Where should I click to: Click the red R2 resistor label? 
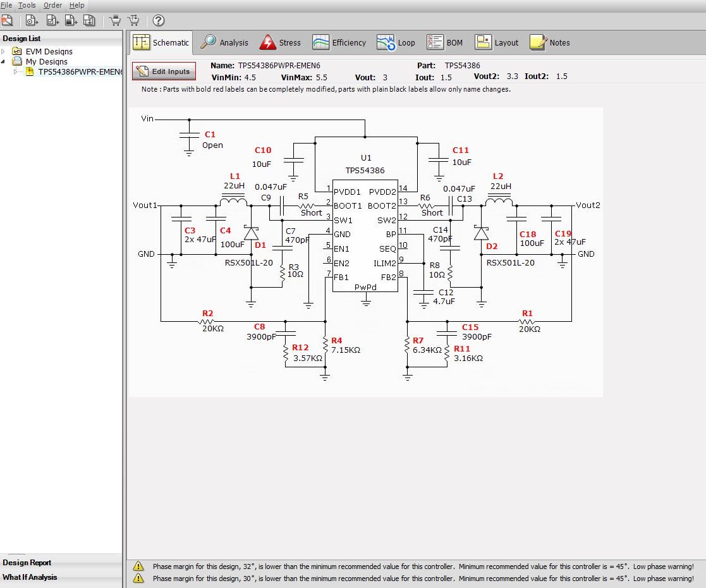tap(207, 313)
